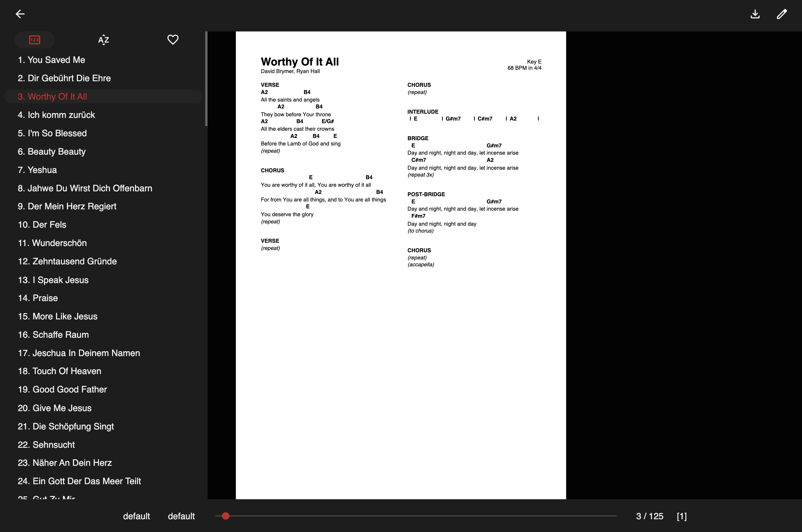The height and width of the screenshot is (532, 802).
Task: Open the left 'default' selector
Action: coord(136,516)
